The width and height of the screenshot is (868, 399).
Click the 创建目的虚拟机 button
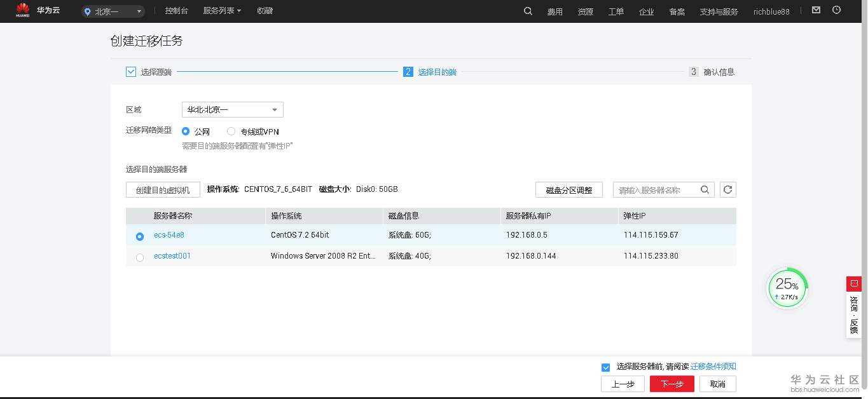pyautogui.click(x=163, y=190)
